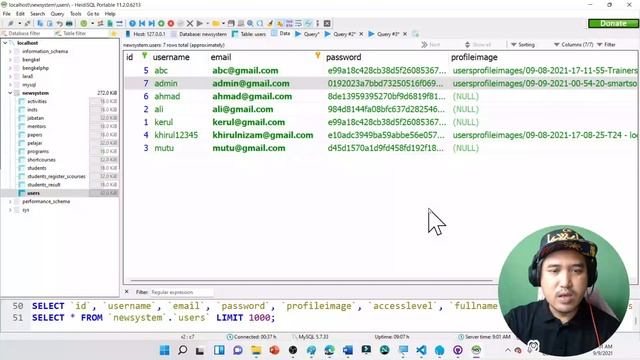Viewport: 640px width, 360px height.
Task: Open dropdown arrow next to refresh icon
Action: click(x=92, y=23)
